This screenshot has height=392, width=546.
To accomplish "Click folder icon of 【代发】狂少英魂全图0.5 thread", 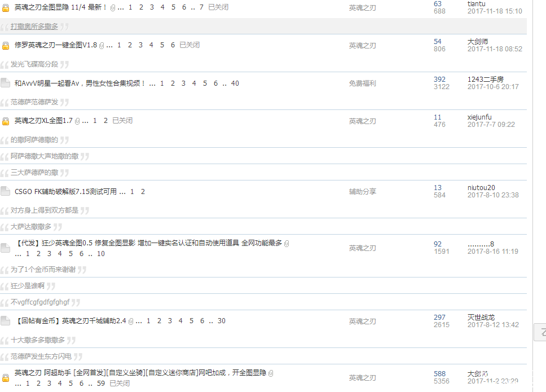I will click(x=5, y=248).
